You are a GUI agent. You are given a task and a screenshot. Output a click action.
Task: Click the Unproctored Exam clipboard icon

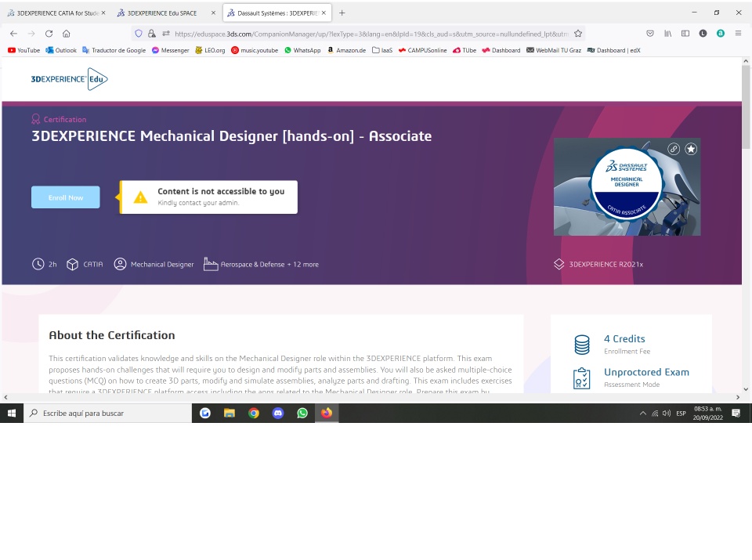click(582, 378)
